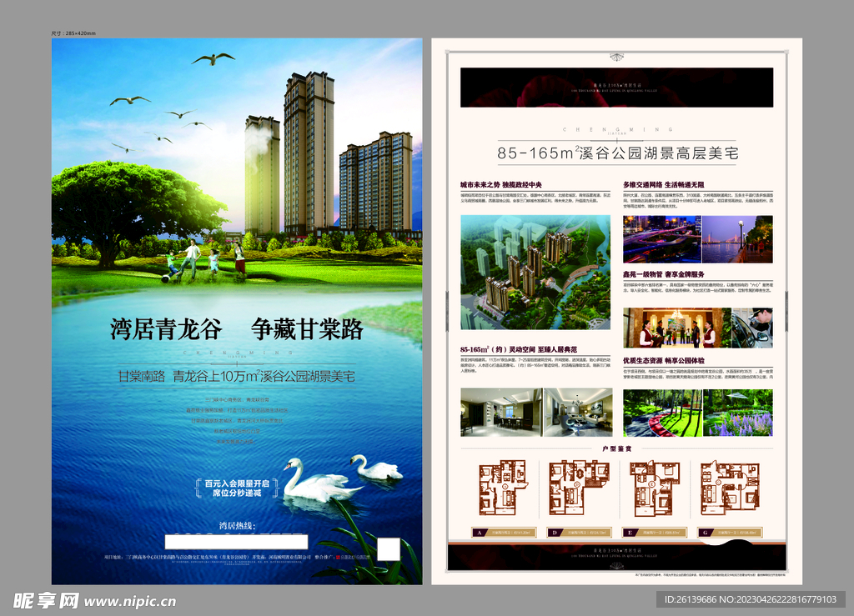Screen dimensions: 854x616
Task: Click the floor plan labeled A
Action: click(x=503, y=488)
